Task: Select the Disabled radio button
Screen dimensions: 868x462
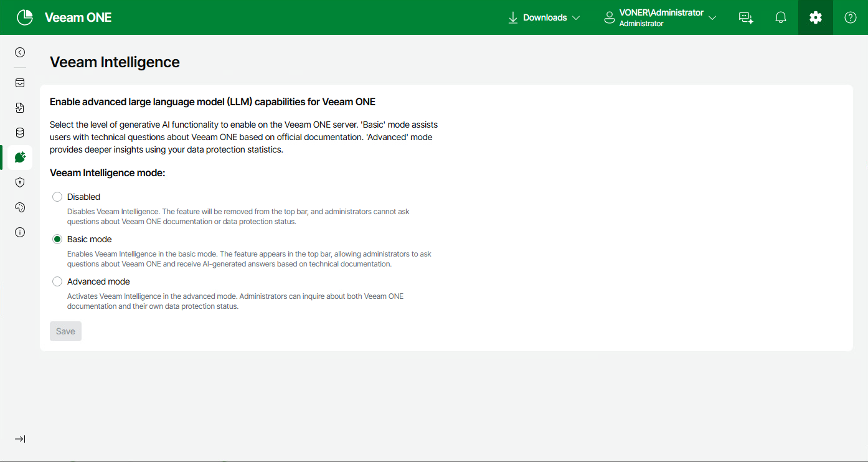Action: 57,197
